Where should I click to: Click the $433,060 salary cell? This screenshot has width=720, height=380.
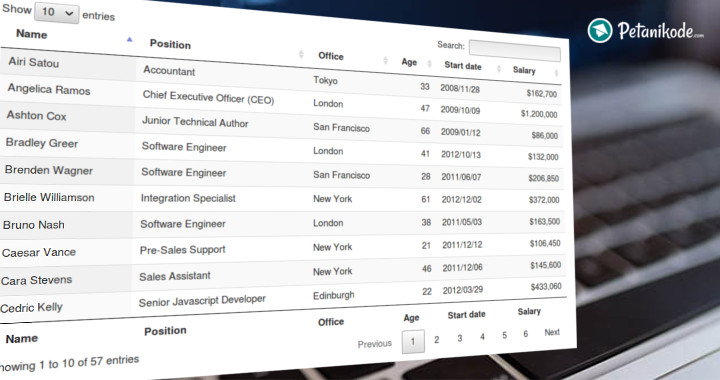[546, 286]
